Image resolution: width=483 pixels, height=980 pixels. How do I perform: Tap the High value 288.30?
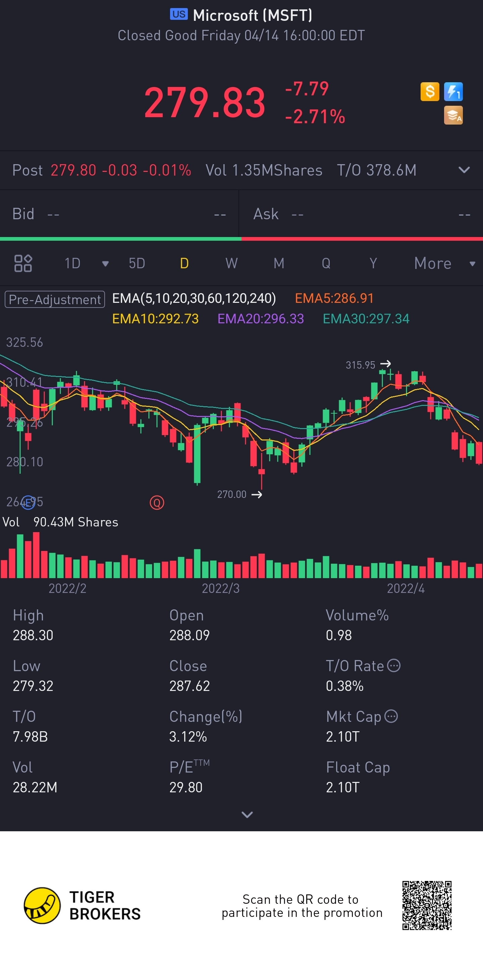(x=33, y=635)
